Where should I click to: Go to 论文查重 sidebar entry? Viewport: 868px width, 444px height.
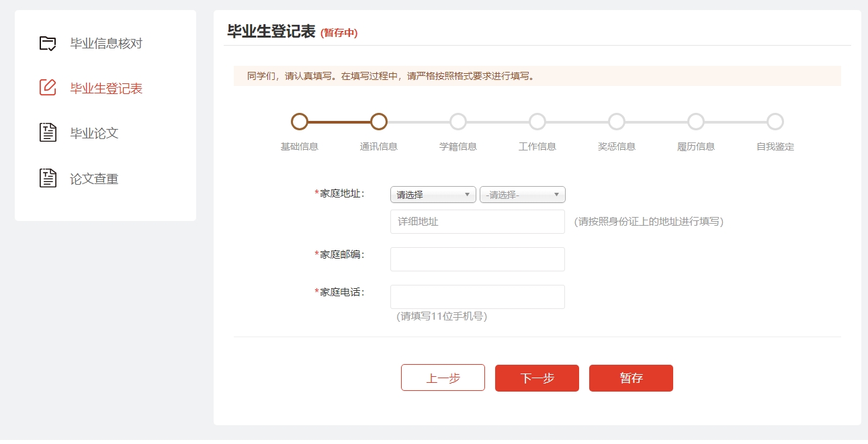(x=94, y=179)
